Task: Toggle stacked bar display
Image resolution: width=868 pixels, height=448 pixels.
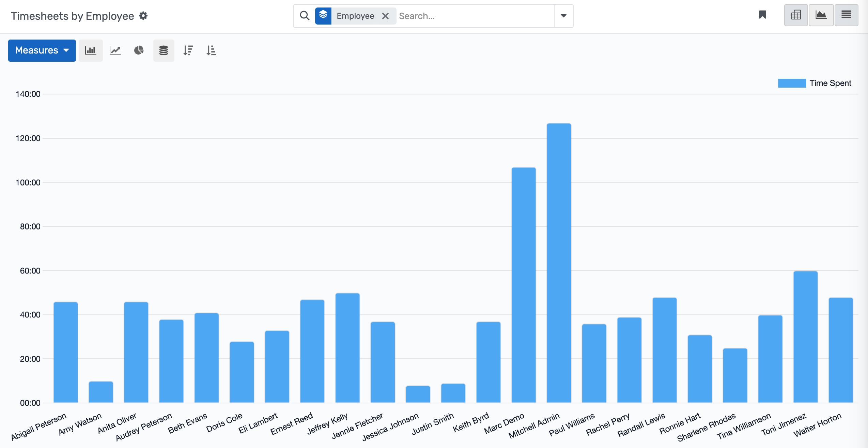Action: (164, 50)
